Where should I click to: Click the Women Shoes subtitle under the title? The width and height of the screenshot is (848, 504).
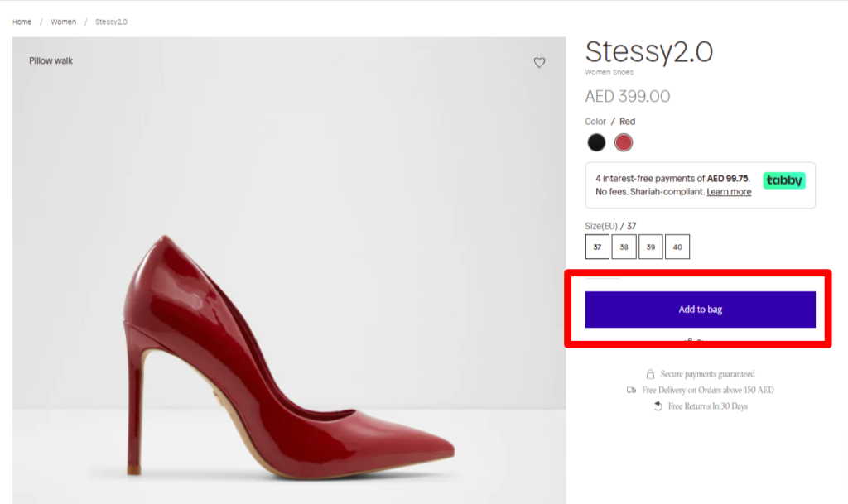609,72
